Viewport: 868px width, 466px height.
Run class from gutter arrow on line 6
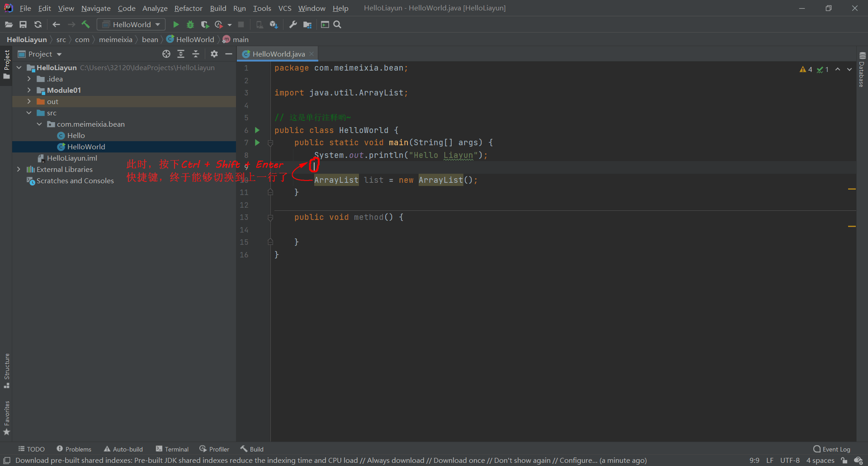[257, 130]
